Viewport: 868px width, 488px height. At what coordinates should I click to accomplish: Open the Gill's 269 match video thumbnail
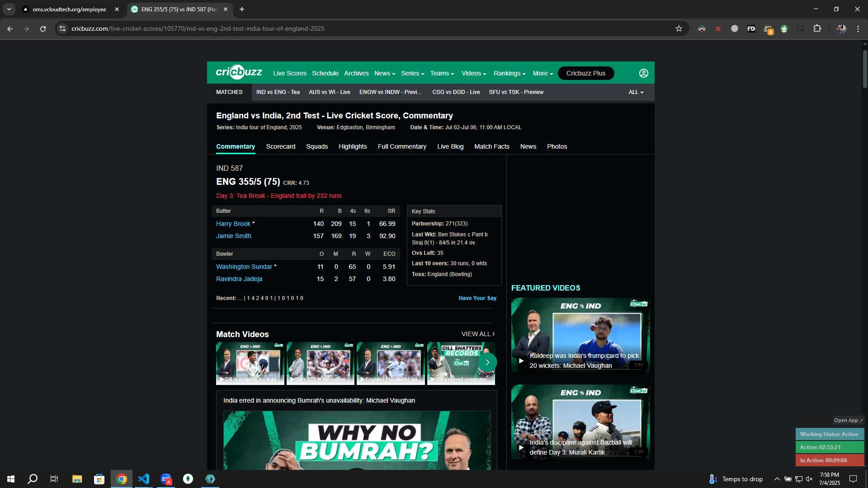321,363
